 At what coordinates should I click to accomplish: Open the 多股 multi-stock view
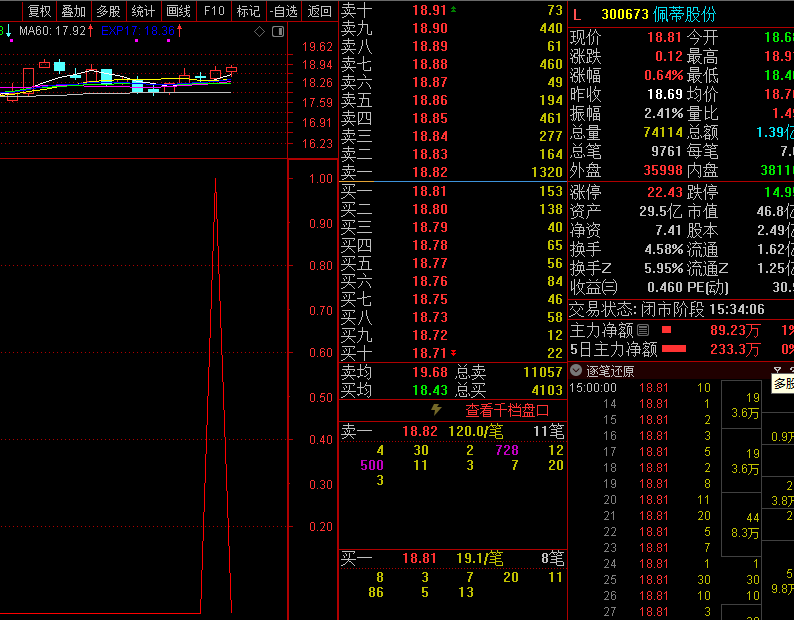click(108, 11)
